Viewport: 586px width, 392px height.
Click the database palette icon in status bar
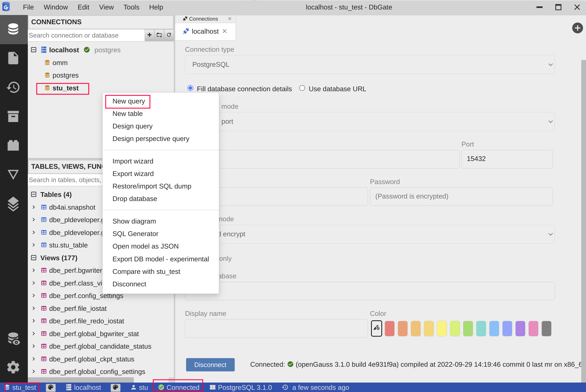coord(51,388)
